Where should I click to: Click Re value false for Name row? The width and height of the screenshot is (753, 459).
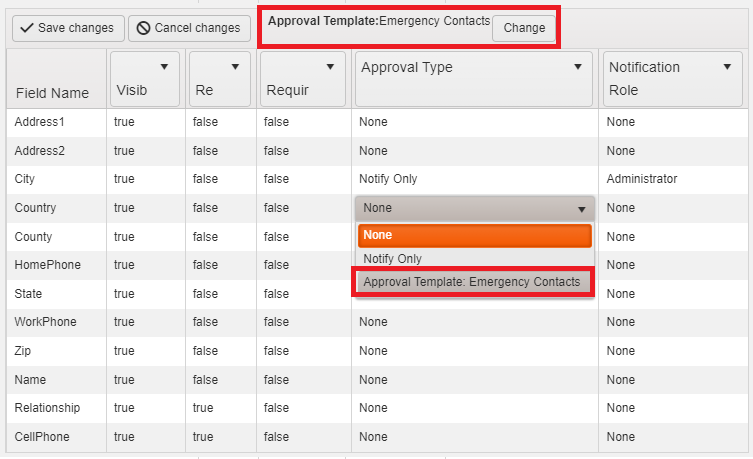coord(205,380)
